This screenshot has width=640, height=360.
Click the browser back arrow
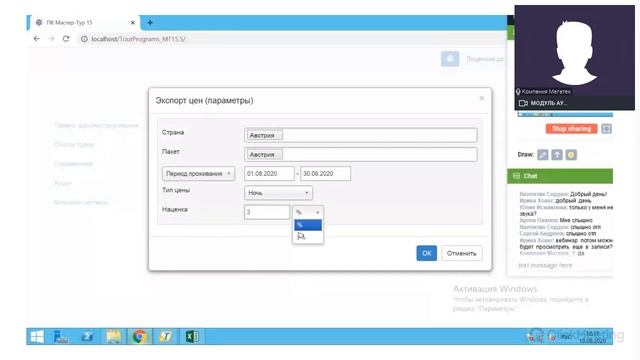pos(37,39)
